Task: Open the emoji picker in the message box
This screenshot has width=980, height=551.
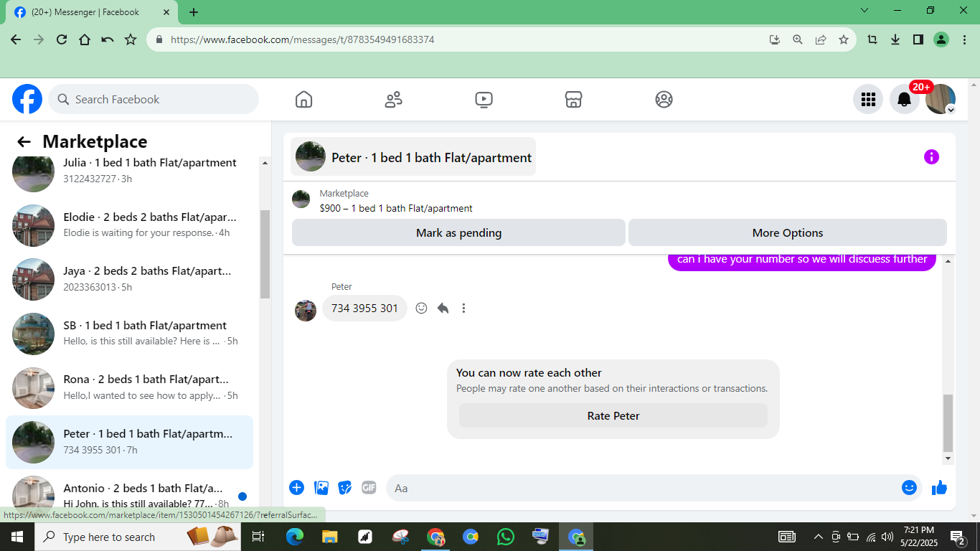Action: pyautogui.click(x=909, y=488)
